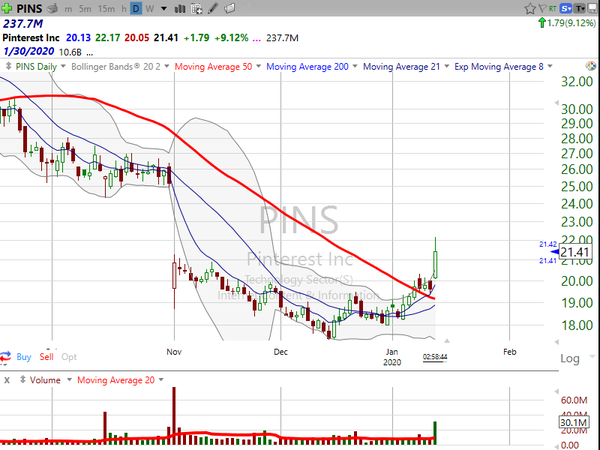Open the timeframe dropdown arrow after W
Viewport: 600px width, 450px height.
click(164, 8)
